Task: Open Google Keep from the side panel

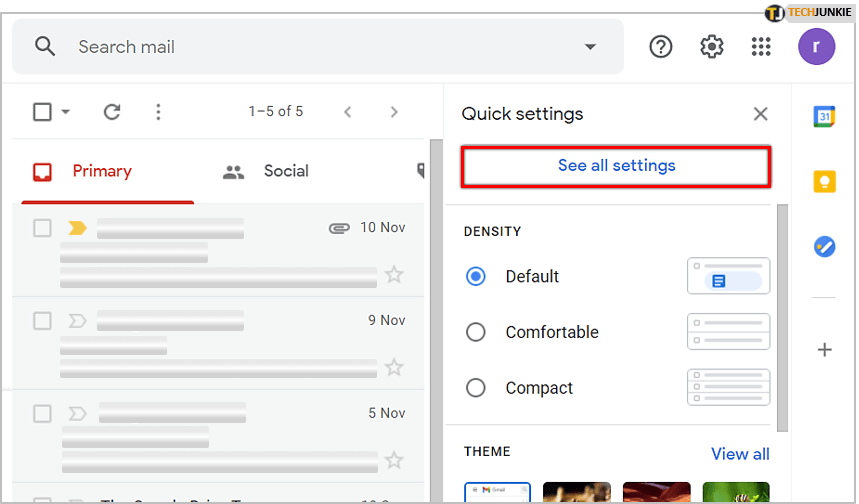Action: (x=824, y=181)
